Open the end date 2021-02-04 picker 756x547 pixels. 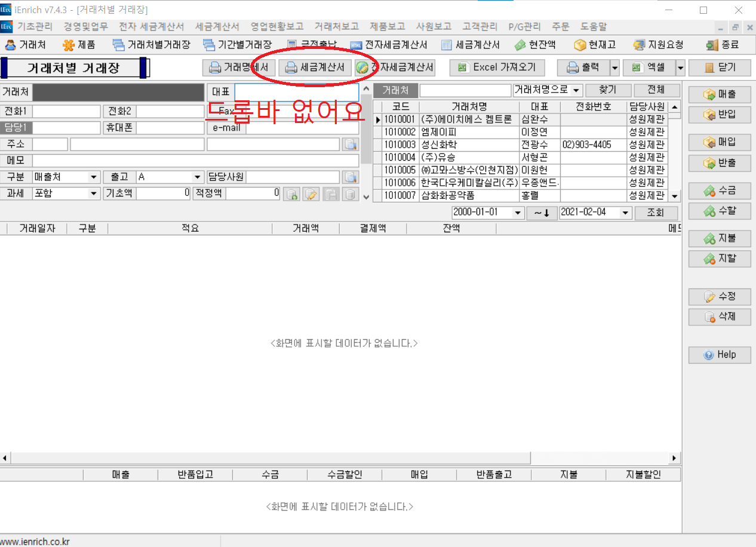[x=625, y=213]
